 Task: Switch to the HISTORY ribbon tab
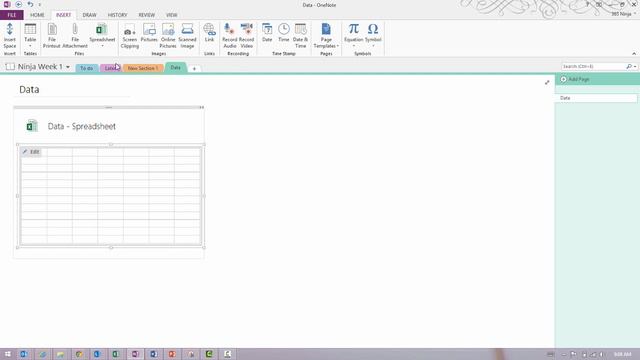tap(118, 15)
